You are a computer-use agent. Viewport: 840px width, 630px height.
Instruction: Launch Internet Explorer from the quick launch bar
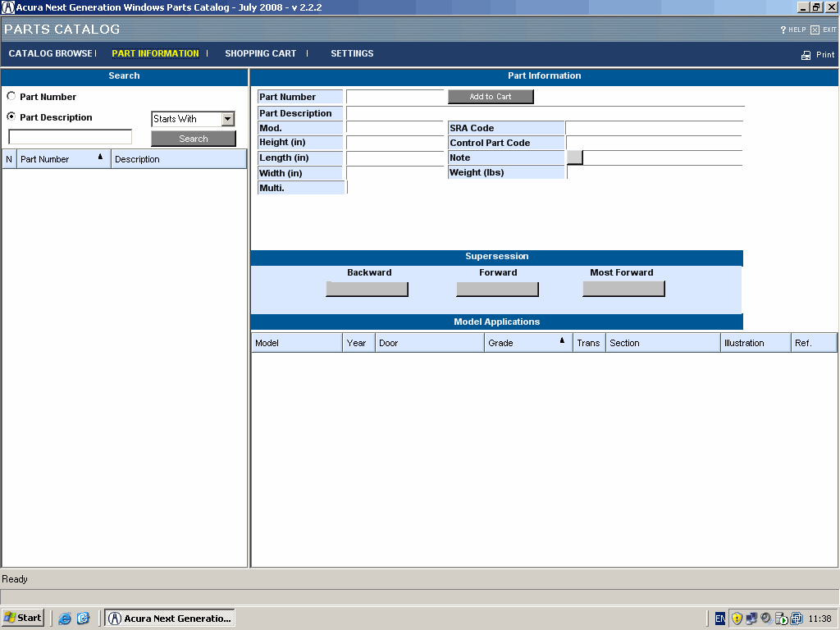pos(65,619)
